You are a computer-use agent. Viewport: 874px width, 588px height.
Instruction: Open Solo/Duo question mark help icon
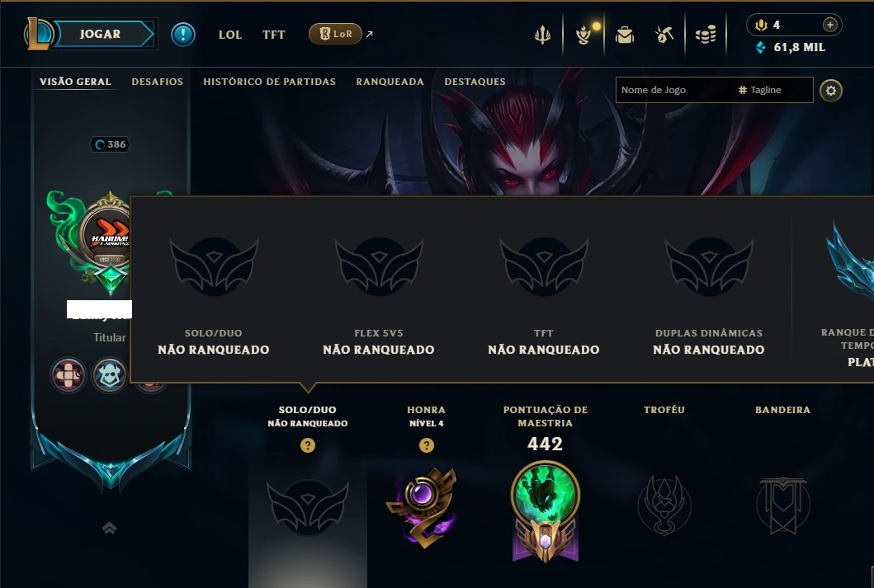click(308, 445)
